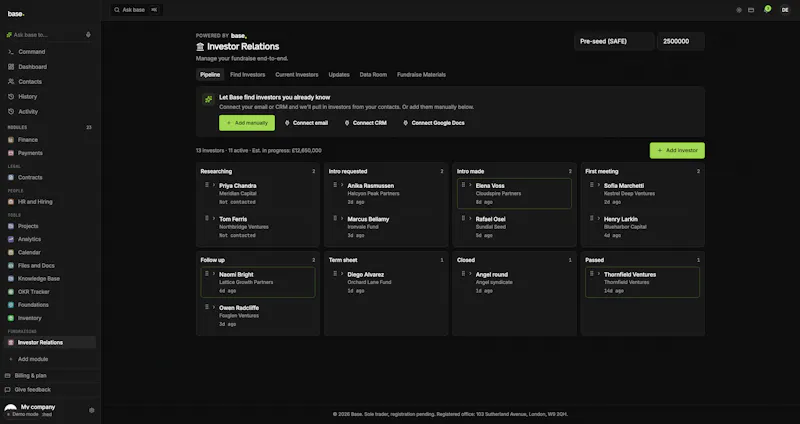Open Billing & plan in sidebar

point(31,376)
